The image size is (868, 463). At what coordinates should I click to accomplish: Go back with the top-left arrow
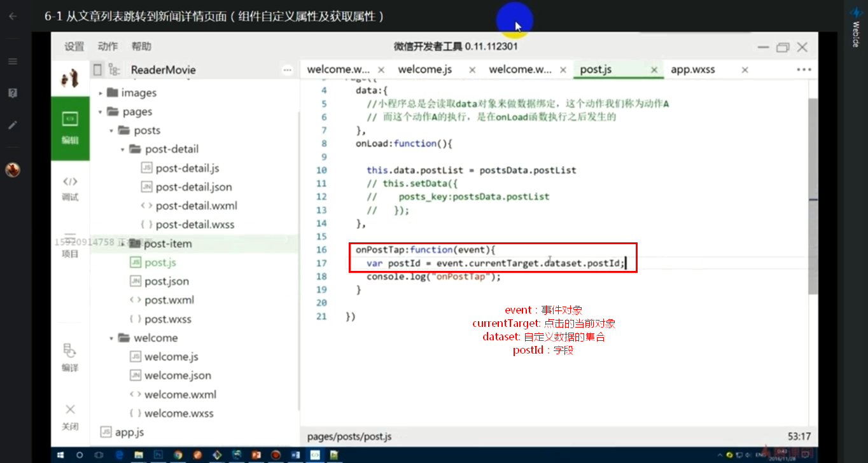[13, 16]
